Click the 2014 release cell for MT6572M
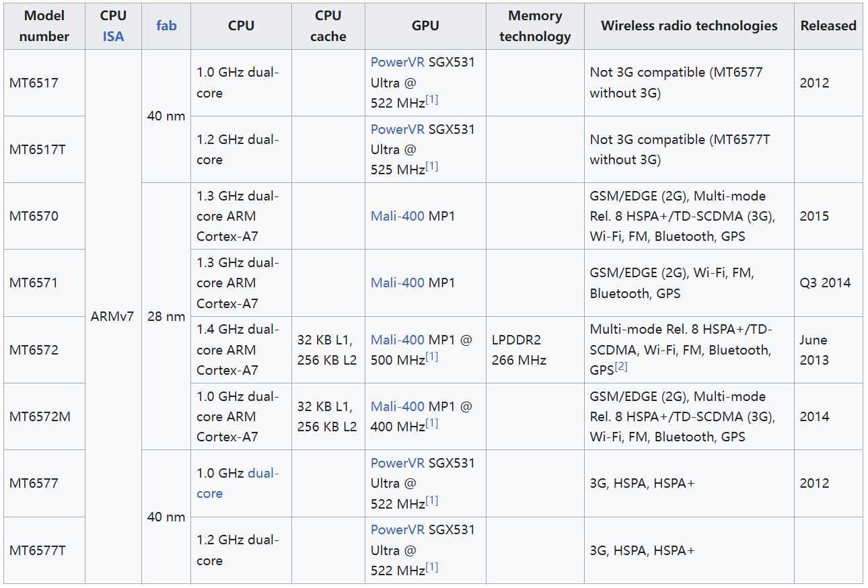 828,416
